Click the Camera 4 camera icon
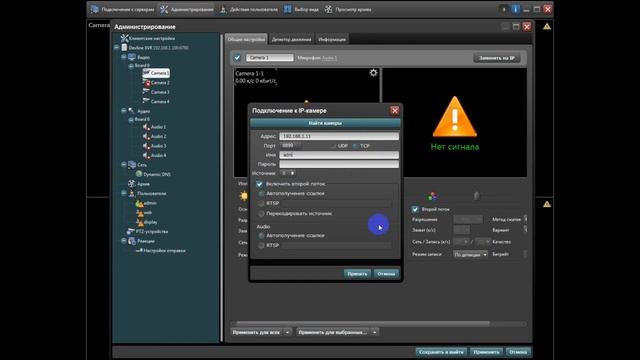Viewport: 640px width, 360px height. [x=146, y=101]
